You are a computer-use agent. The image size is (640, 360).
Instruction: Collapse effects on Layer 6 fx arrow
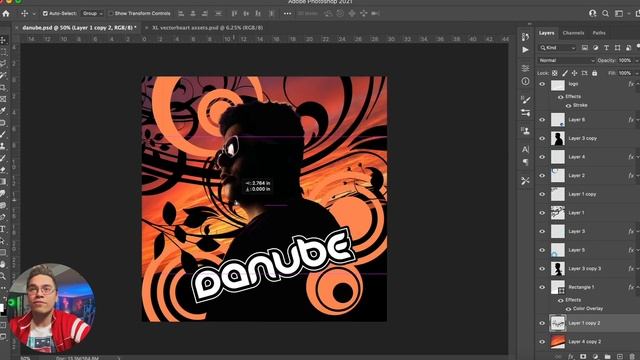(638, 120)
